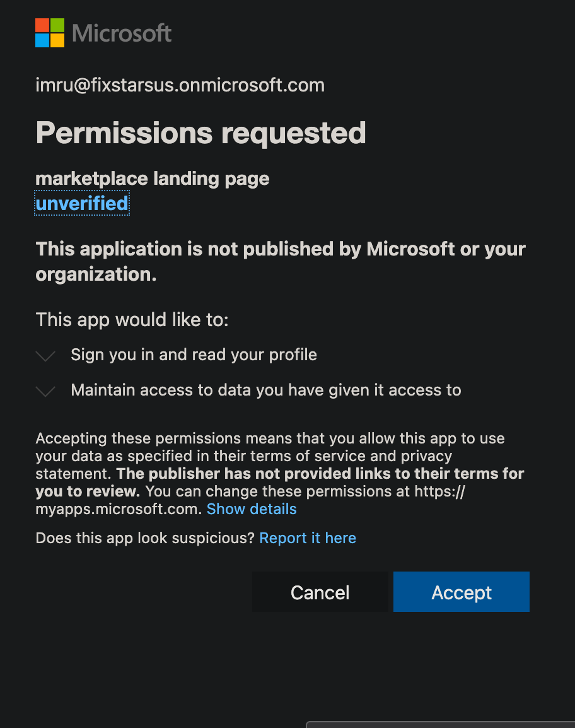Click the Microsoft four-square logo
The width and height of the screenshot is (575, 728).
pos(50,33)
